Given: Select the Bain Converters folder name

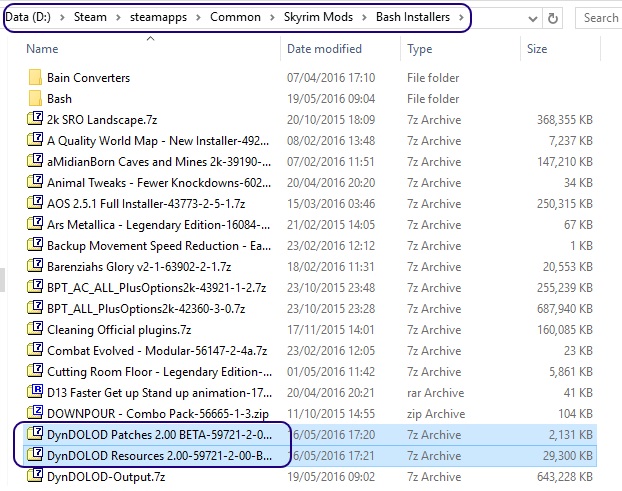Looking at the screenshot, I should 88,78.
